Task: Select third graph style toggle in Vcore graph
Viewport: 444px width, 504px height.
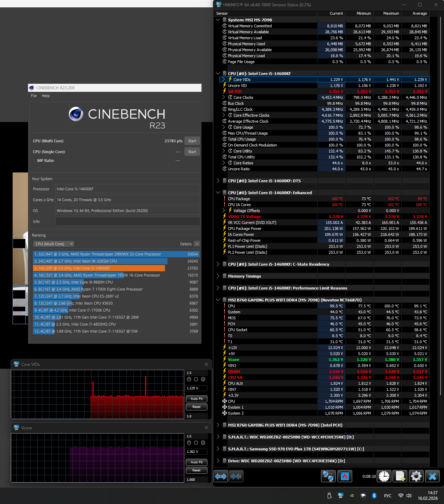Action: pos(203,443)
